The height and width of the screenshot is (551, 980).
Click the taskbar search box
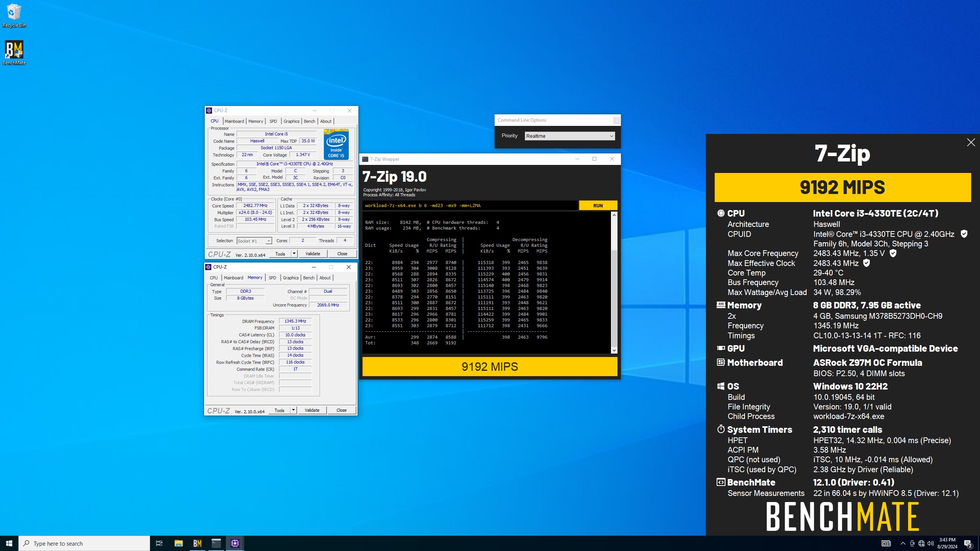coord(84,543)
